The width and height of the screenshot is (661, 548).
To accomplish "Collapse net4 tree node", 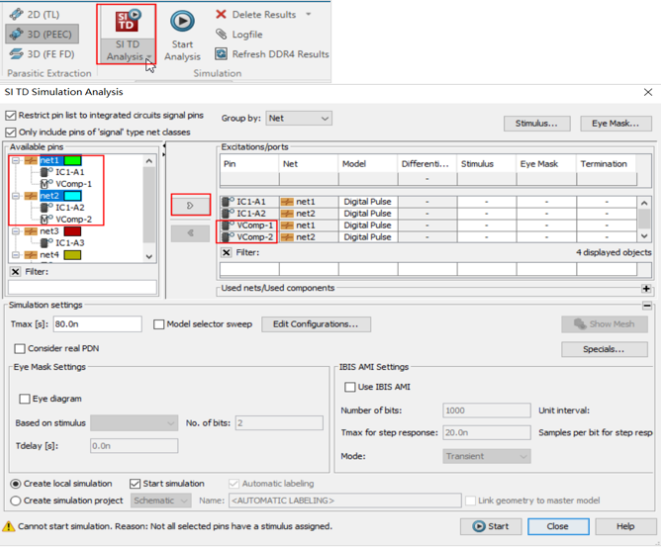I will click(x=16, y=255).
